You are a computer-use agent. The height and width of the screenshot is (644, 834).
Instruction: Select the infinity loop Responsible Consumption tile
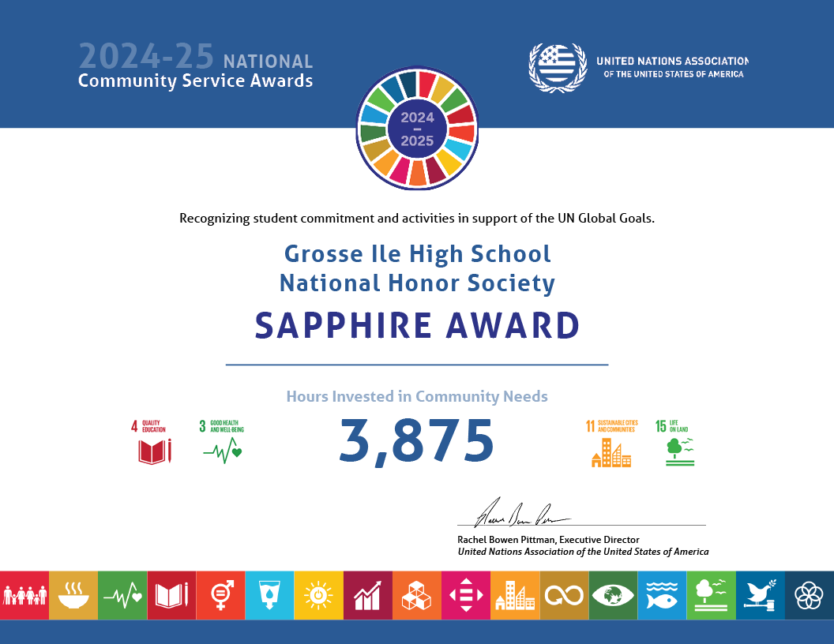pos(565,595)
